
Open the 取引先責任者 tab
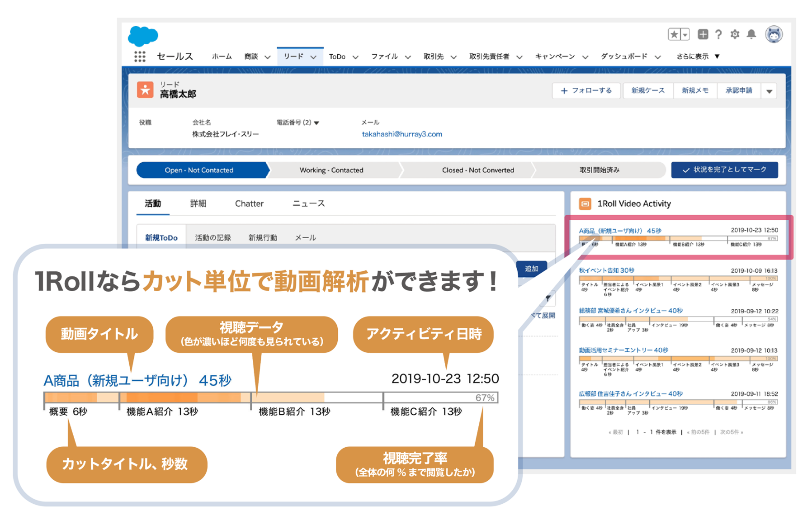(x=489, y=57)
